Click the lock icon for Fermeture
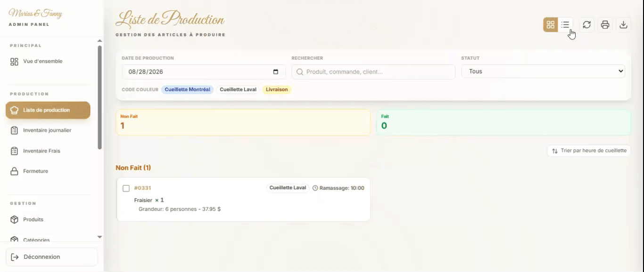Image resolution: width=644 pixels, height=272 pixels. point(15,171)
